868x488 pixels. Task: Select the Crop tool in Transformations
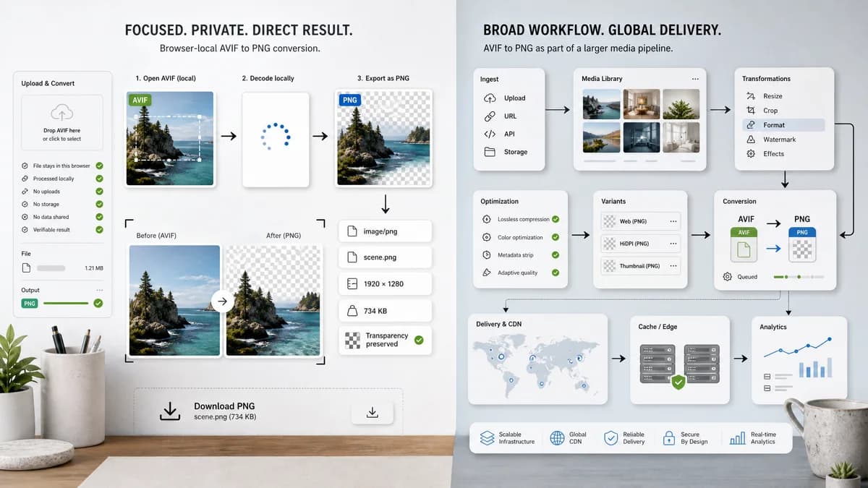pos(750,111)
